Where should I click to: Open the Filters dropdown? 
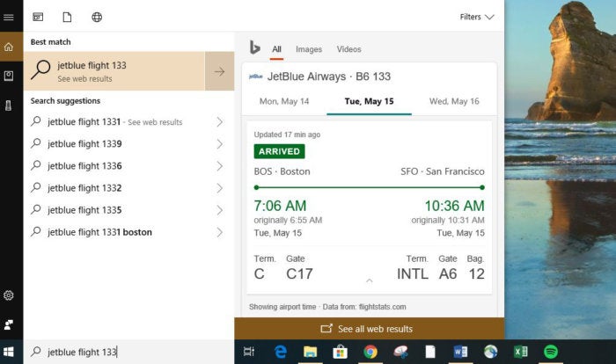[477, 17]
